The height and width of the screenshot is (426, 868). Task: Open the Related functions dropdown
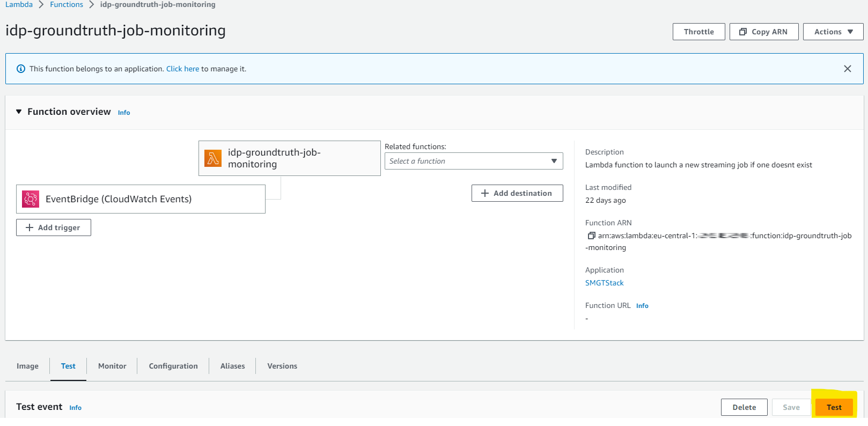(x=474, y=161)
